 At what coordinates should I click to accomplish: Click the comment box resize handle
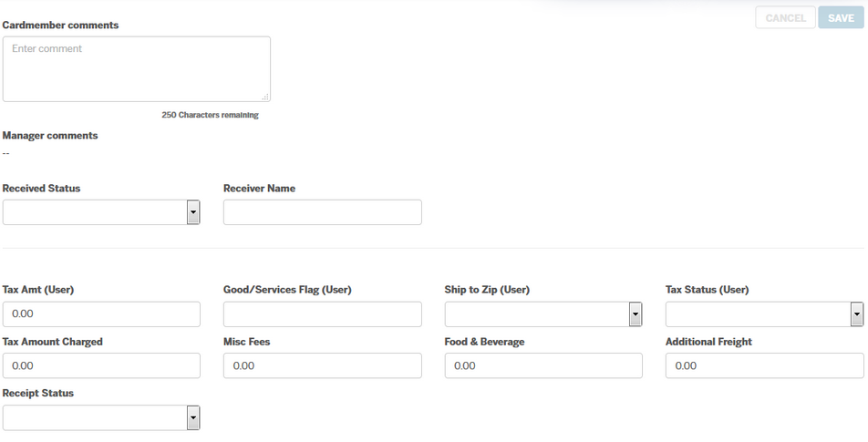tap(265, 97)
